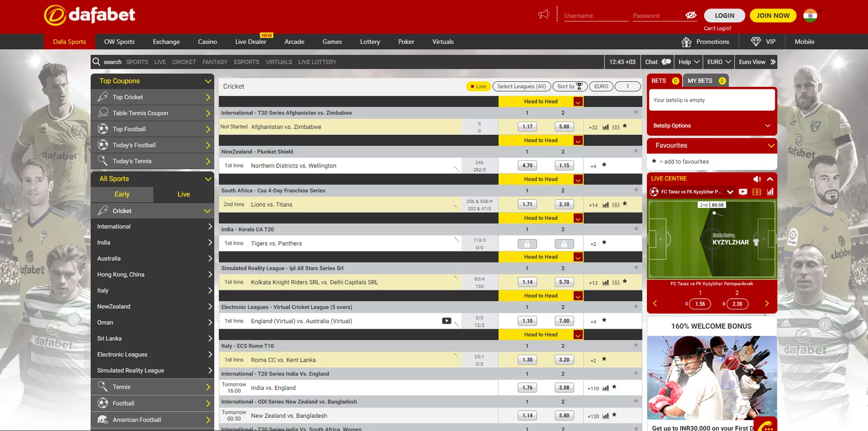Open the Help dropdown
868x431 pixels.
click(689, 62)
